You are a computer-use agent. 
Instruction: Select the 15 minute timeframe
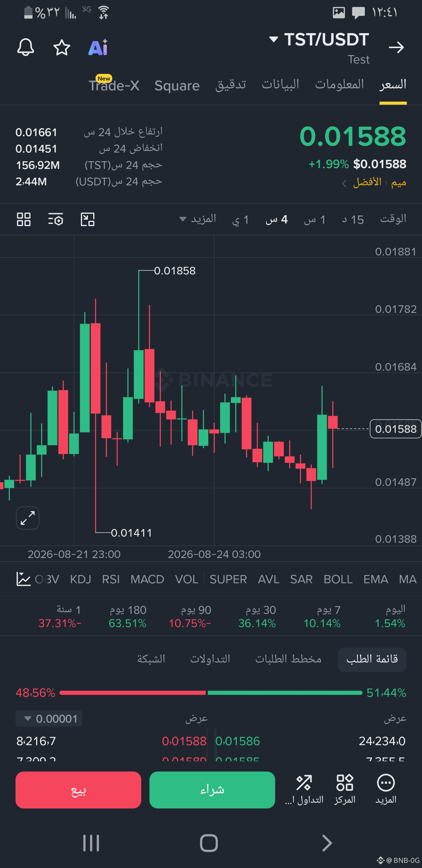coord(353,220)
